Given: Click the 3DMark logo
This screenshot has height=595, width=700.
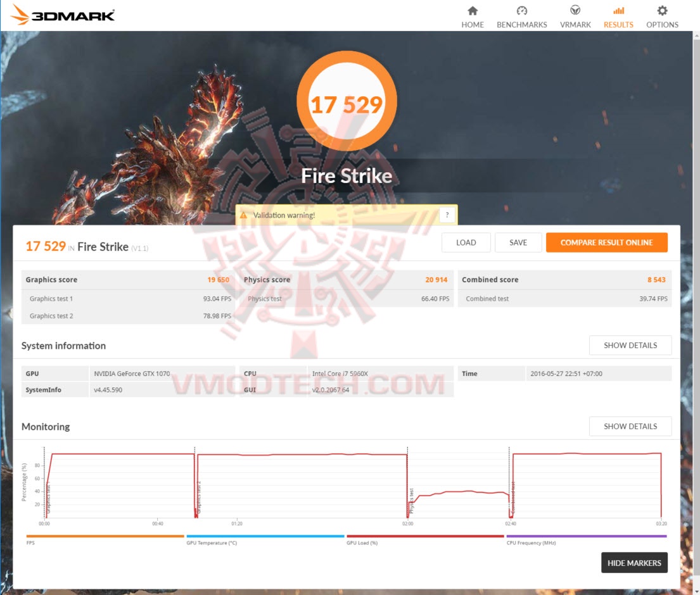Looking at the screenshot, I should click(63, 15).
